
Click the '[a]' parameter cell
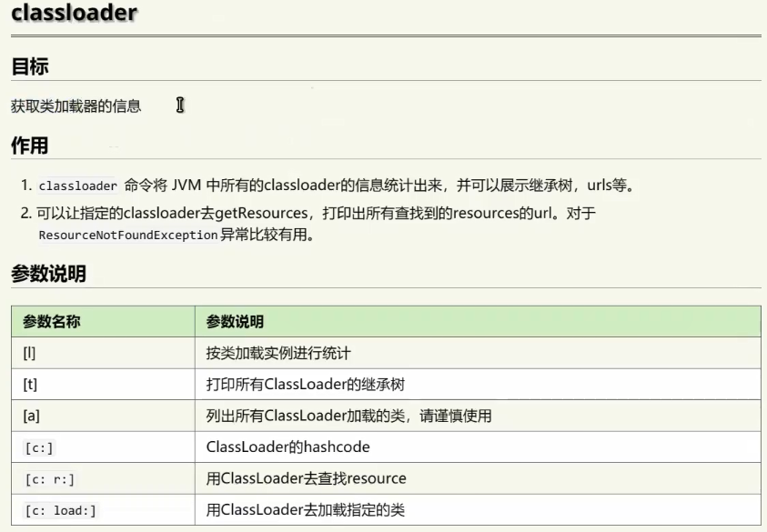[103, 416]
